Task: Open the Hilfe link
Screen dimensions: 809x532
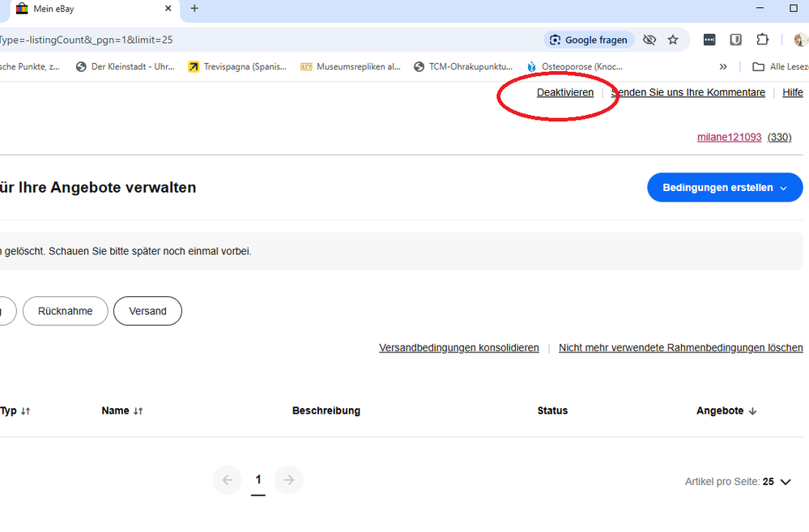Action: pyautogui.click(x=792, y=92)
